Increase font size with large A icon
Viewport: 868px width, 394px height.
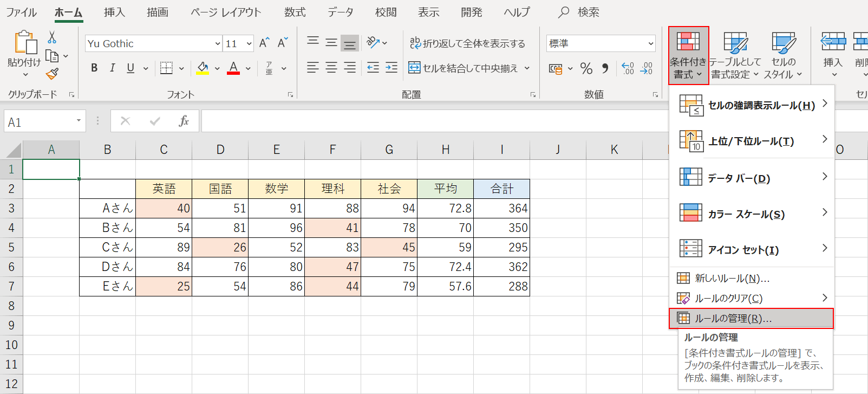click(264, 43)
